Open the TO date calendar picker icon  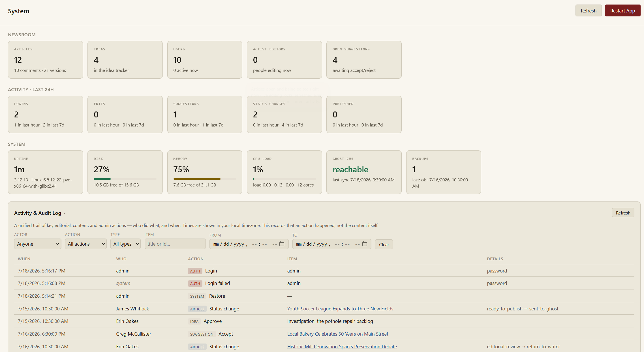(365, 244)
